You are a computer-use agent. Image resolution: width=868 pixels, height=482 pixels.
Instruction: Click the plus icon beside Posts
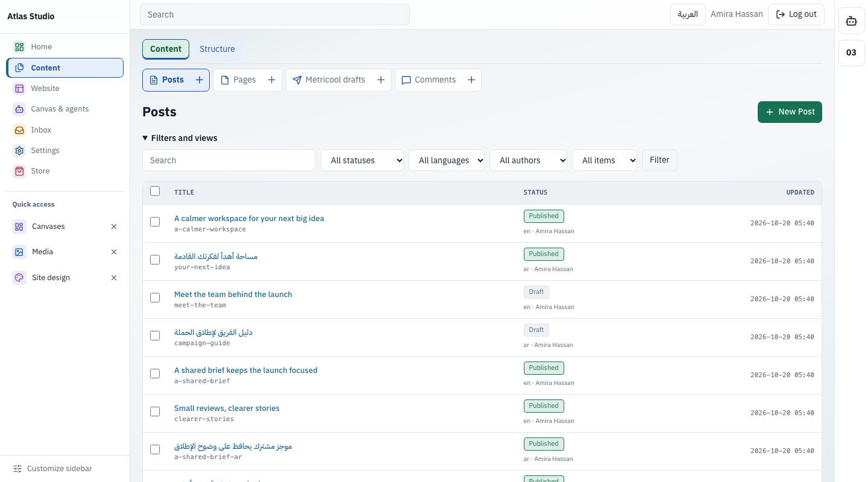tap(200, 80)
